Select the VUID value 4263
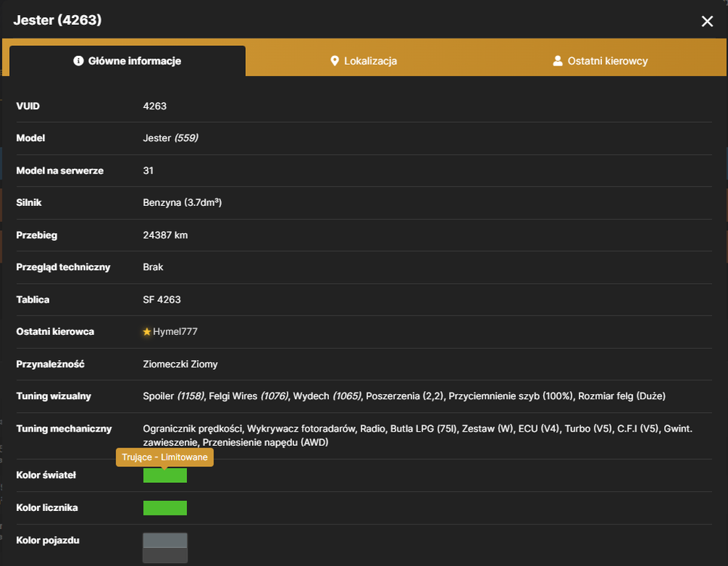 pyautogui.click(x=155, y=106)
